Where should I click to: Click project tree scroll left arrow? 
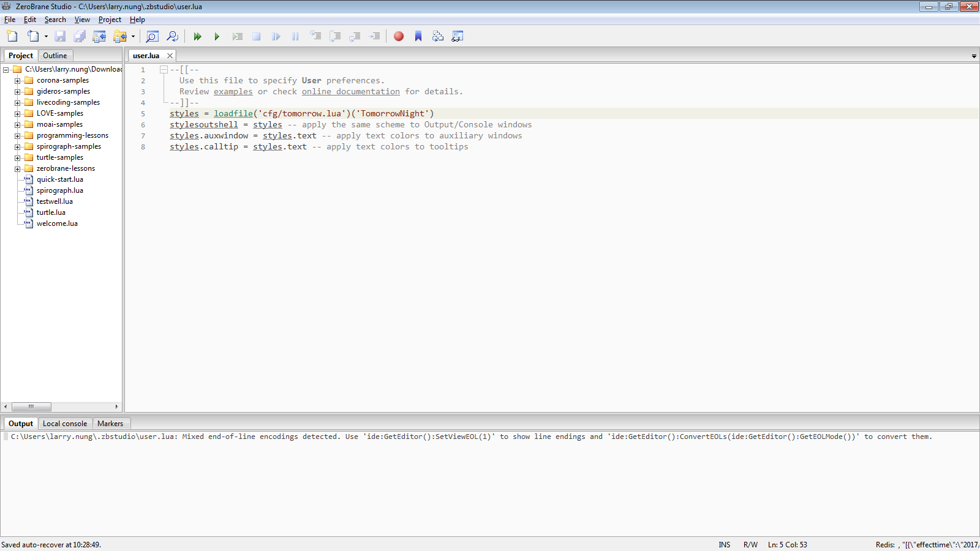point(6,407)
